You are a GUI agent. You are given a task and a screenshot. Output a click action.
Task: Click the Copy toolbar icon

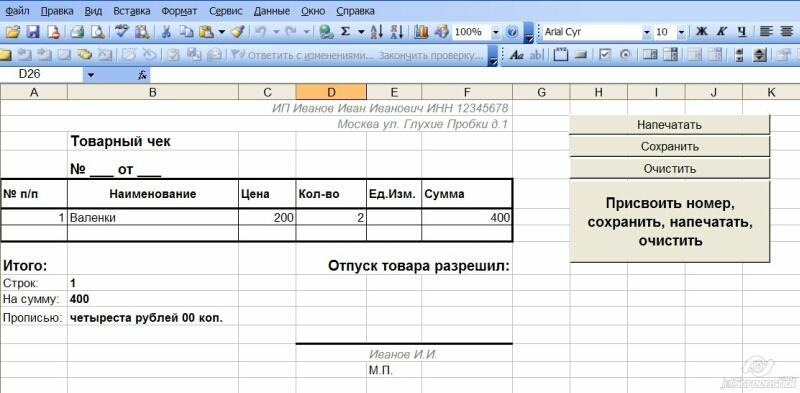pyautogui.click(x=187, y=32)
